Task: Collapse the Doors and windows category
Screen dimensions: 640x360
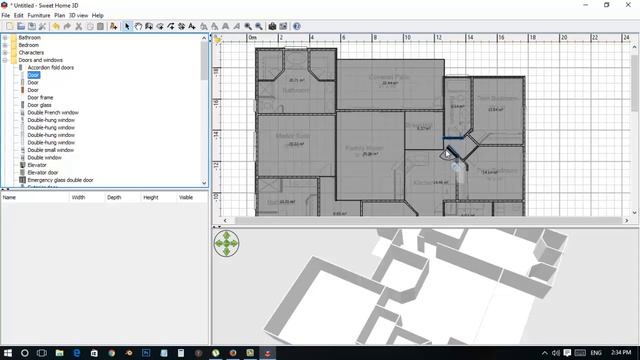Action: pyautogui.click(x=5, y=60)
